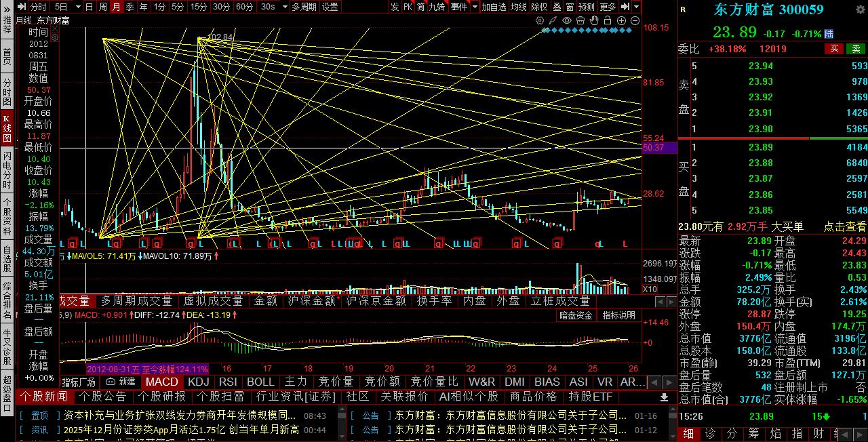Open the 个股公告 news tab
868x442 pixels.
pyautogui.click(x=104, y=397)
